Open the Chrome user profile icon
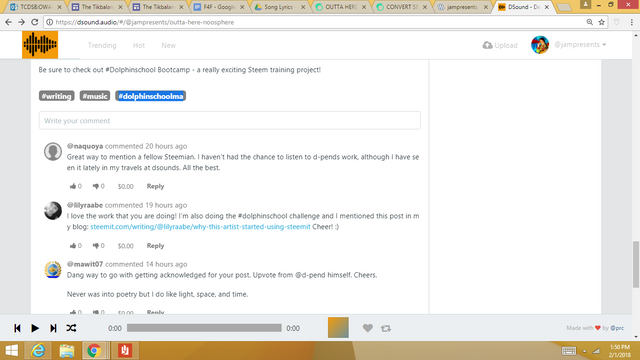The width and height of the screenshot is (640, 360). pyautogui.click(x=585, y=4)
